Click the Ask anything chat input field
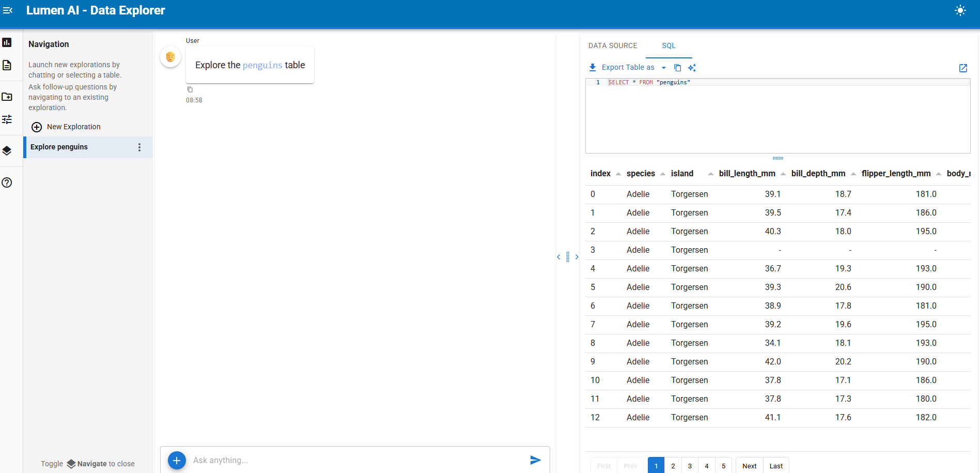Screen dimensions: 980x473 [356, 460]
